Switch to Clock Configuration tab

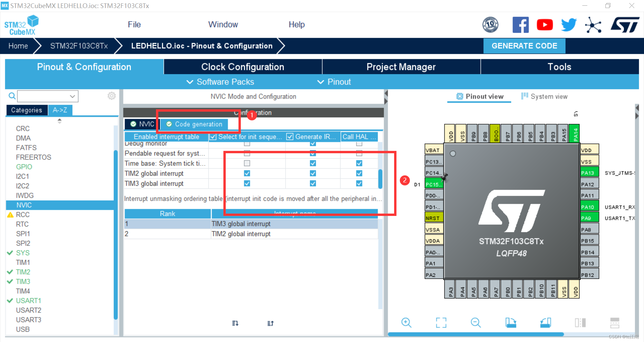243,67
